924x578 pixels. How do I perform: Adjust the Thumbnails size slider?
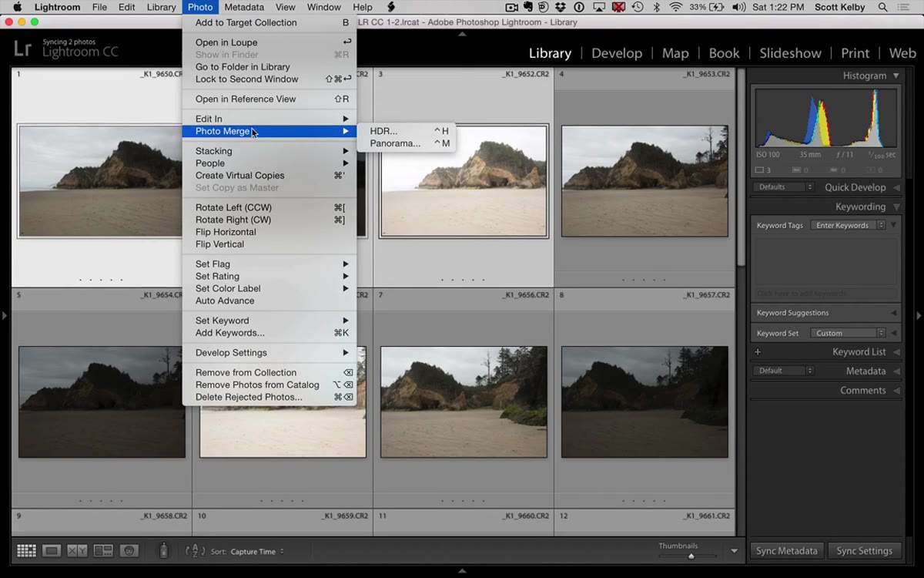pos(691,556)
